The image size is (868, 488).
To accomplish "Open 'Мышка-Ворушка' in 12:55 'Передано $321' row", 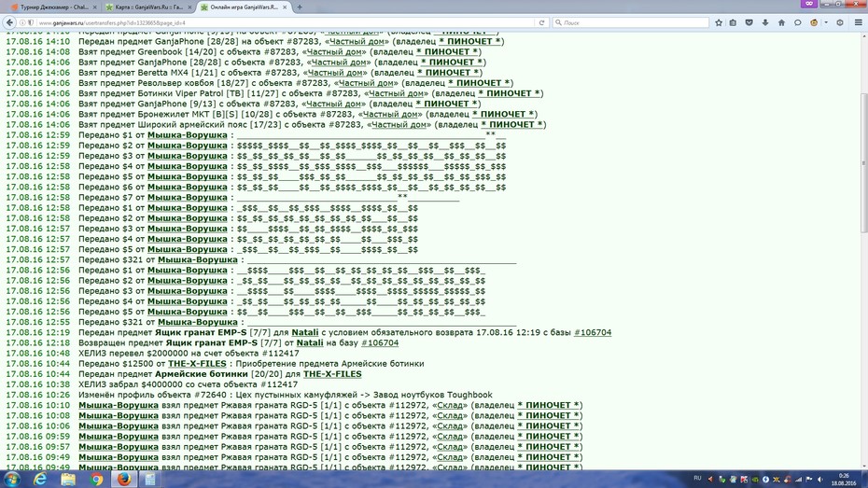I will [198, 322].
